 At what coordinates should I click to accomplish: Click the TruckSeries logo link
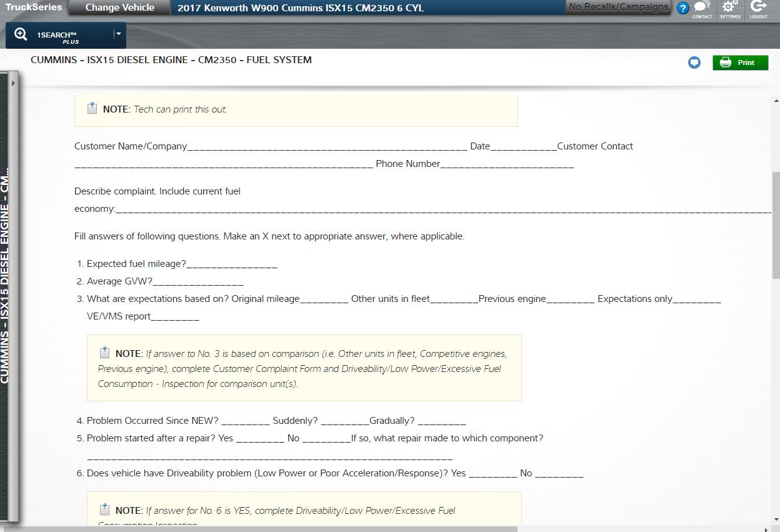coord(33,8)
